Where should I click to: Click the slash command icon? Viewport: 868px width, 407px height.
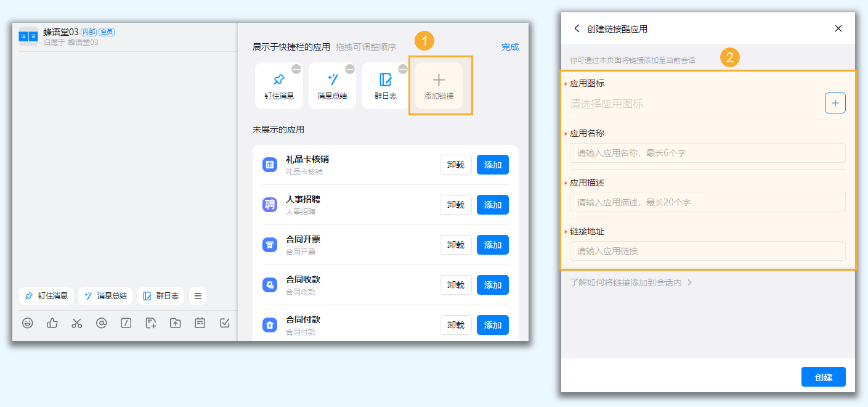coord(126,323)
